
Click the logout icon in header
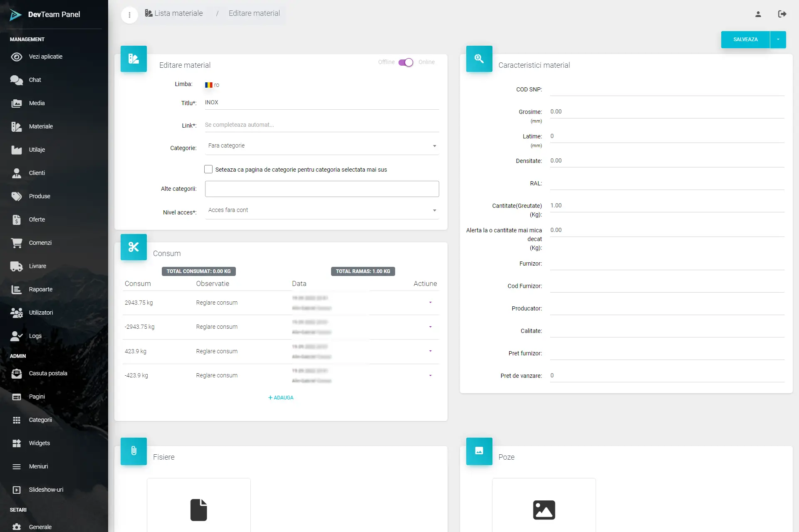click(x=782, y=14)
